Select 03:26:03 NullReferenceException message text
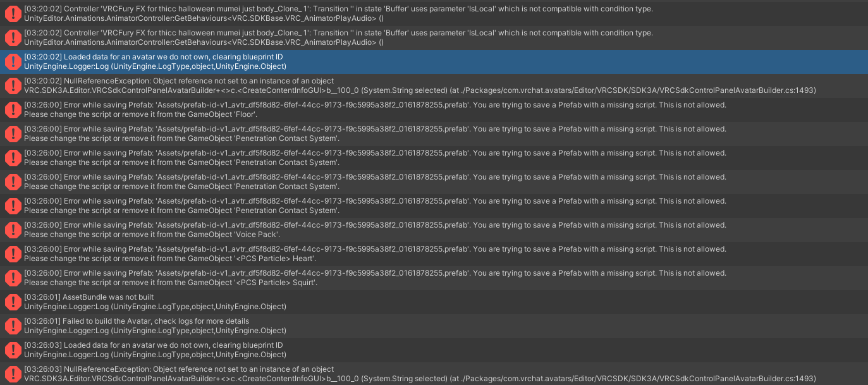868x385 pixels. click(420, 374)
